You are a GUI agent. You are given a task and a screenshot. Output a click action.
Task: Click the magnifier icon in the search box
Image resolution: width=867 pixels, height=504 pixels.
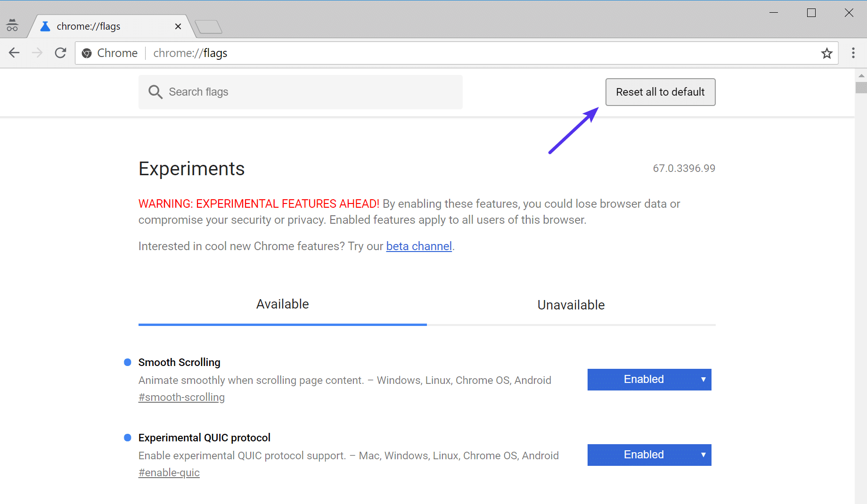tap(155, 92)
